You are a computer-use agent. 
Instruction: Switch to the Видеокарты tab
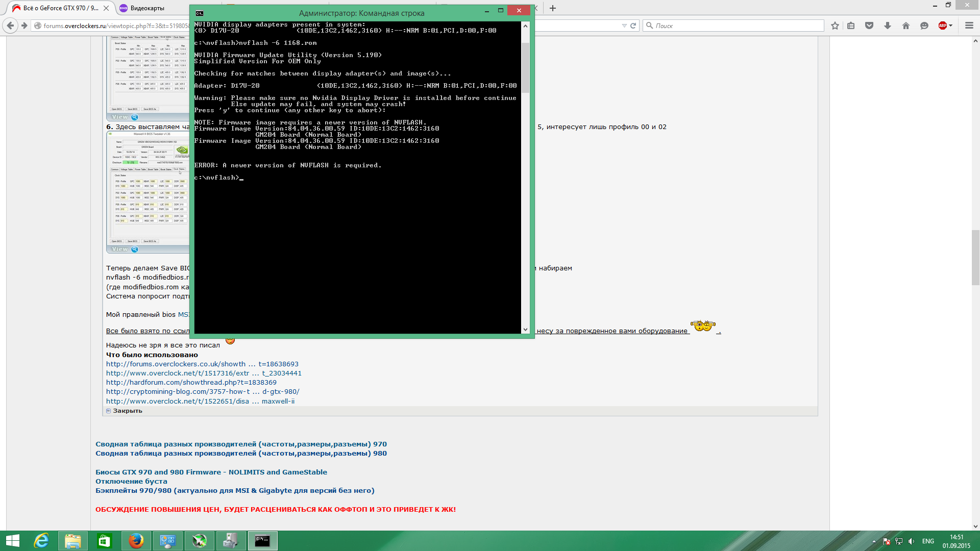coord(147,8)
